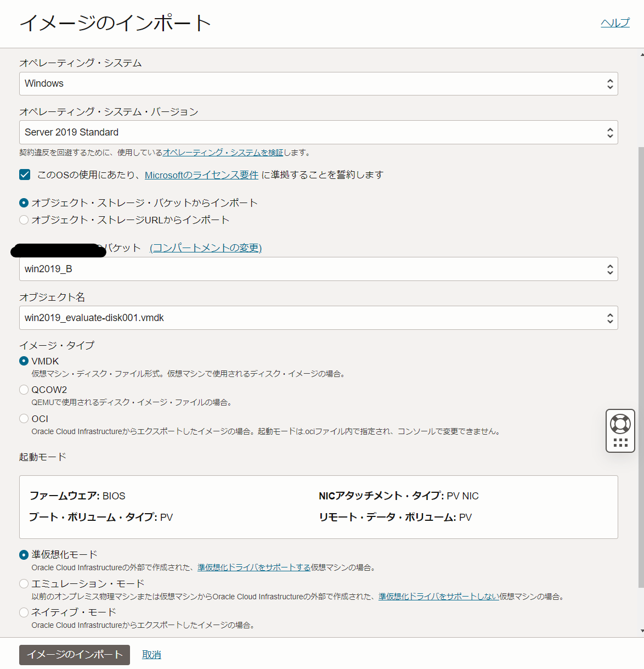Select import from Object Storage bucket radio
644x669 pixels.
click(24, 203)
